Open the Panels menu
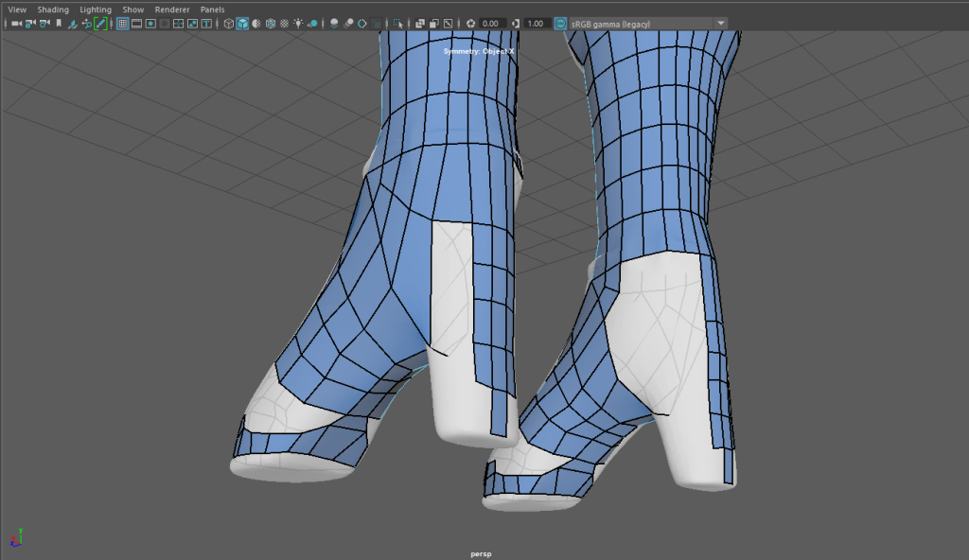This screenshot has height=560, width=969. tap(212, 9)
